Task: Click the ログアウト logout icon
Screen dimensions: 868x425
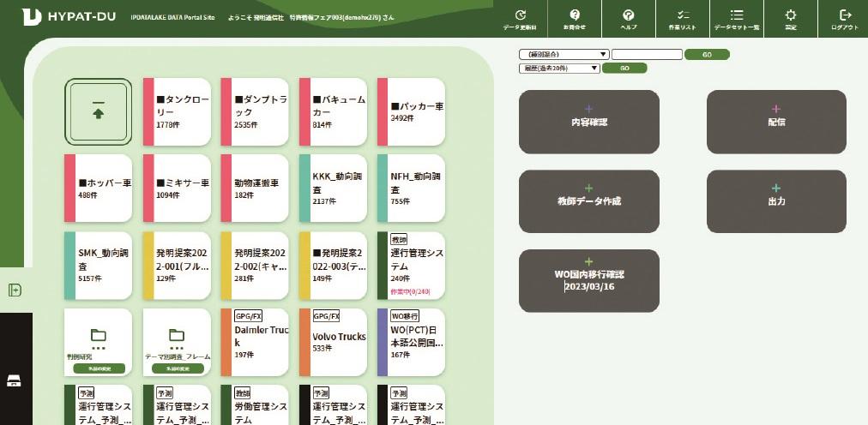Action: tap(846, 15)
